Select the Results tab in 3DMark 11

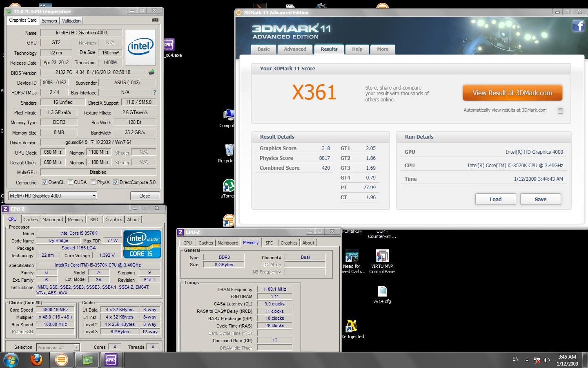click(329, 49)
